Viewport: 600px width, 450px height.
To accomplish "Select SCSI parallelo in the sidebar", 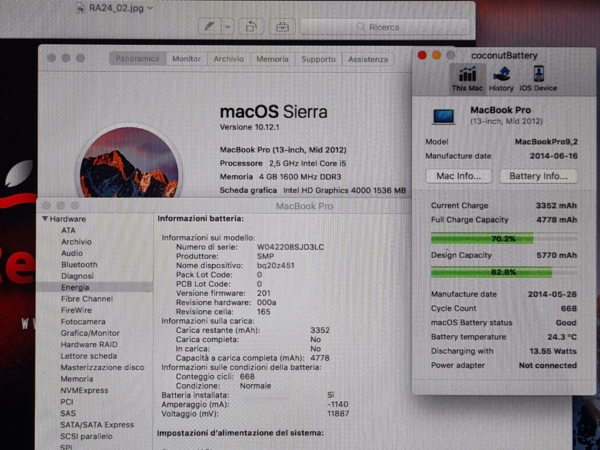I will point(86,436).
